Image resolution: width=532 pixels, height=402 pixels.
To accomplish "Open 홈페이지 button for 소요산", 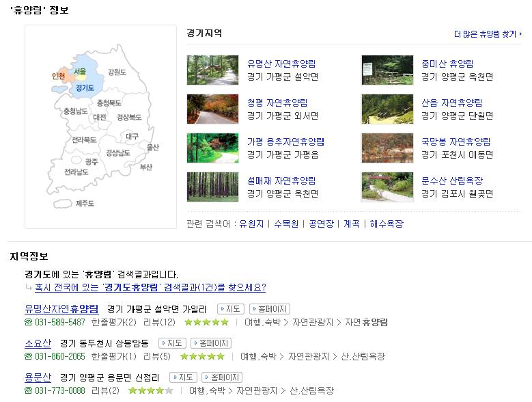I will (211, 343).
